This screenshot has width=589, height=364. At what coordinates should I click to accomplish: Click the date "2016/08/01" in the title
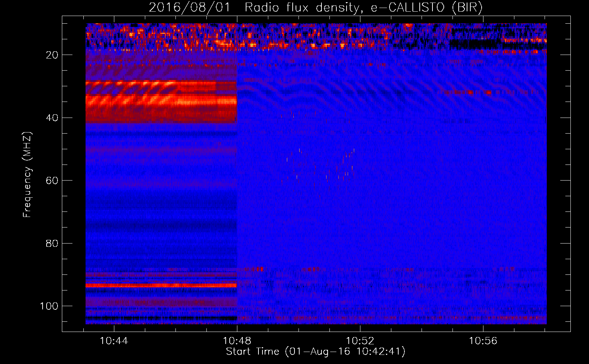(190, 8)
